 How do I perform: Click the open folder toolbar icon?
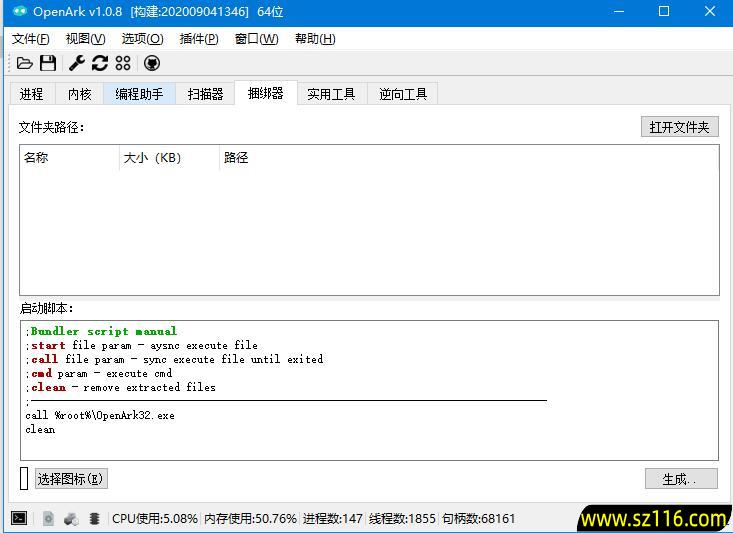click(25, 63)
